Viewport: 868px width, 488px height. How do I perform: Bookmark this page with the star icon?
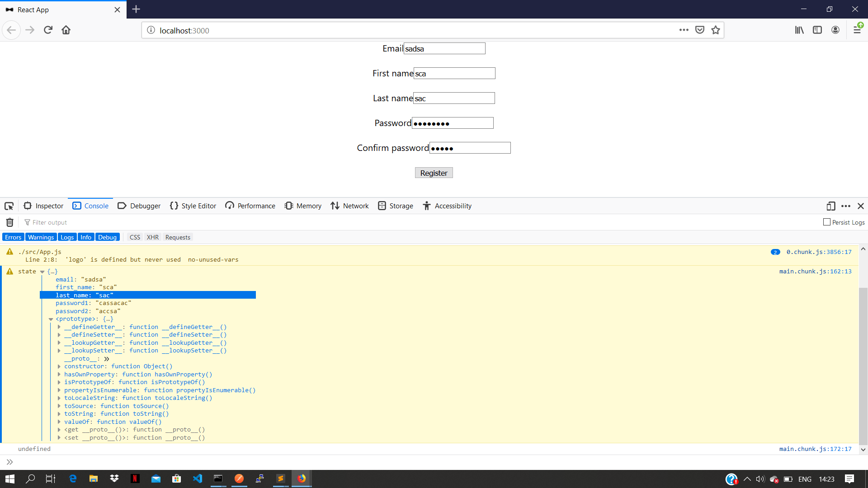click(x=715, y=30)
